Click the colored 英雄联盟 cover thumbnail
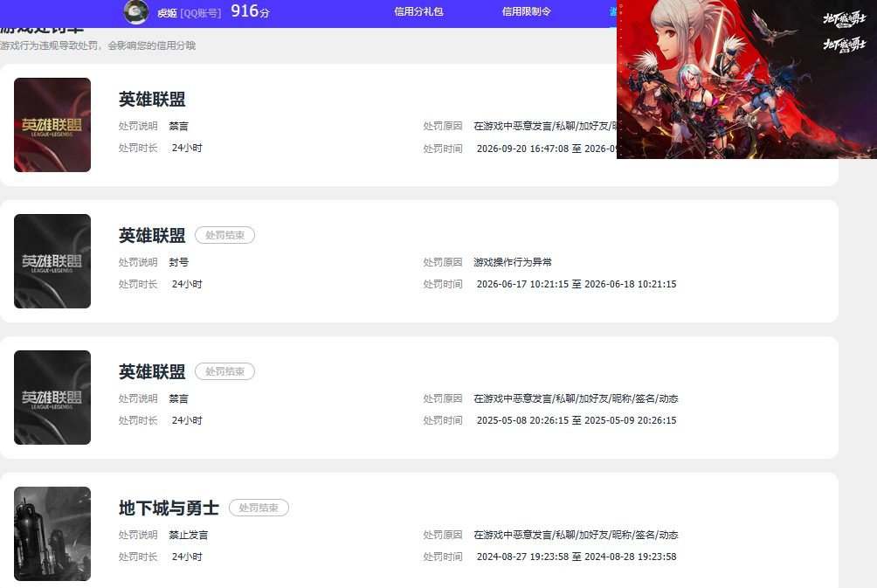Viewport: 877px width, 588px height. point(52,125)
